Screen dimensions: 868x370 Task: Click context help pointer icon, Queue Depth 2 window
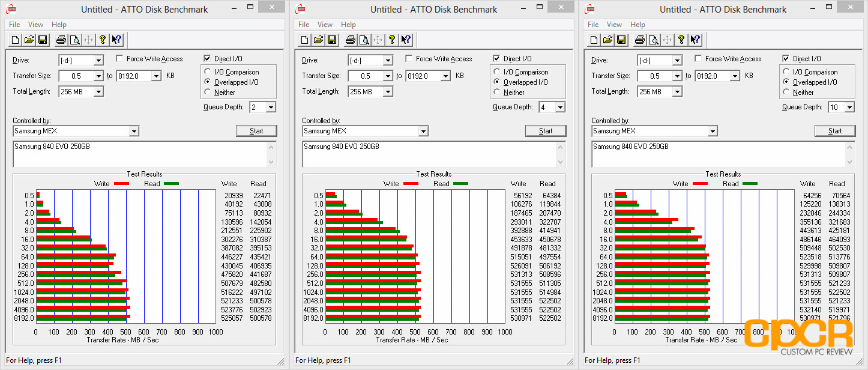pos(116,40)
